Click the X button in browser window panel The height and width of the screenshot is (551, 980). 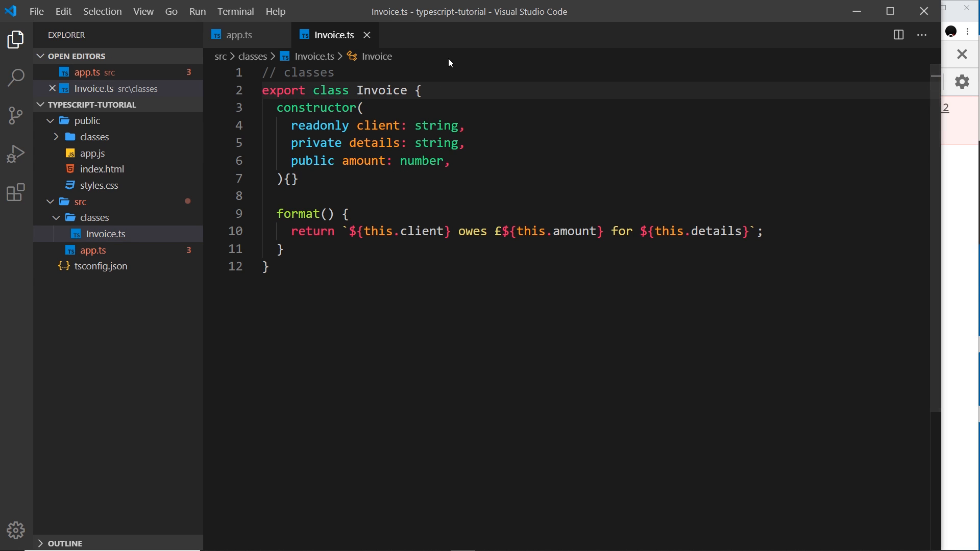pos(962,54)
